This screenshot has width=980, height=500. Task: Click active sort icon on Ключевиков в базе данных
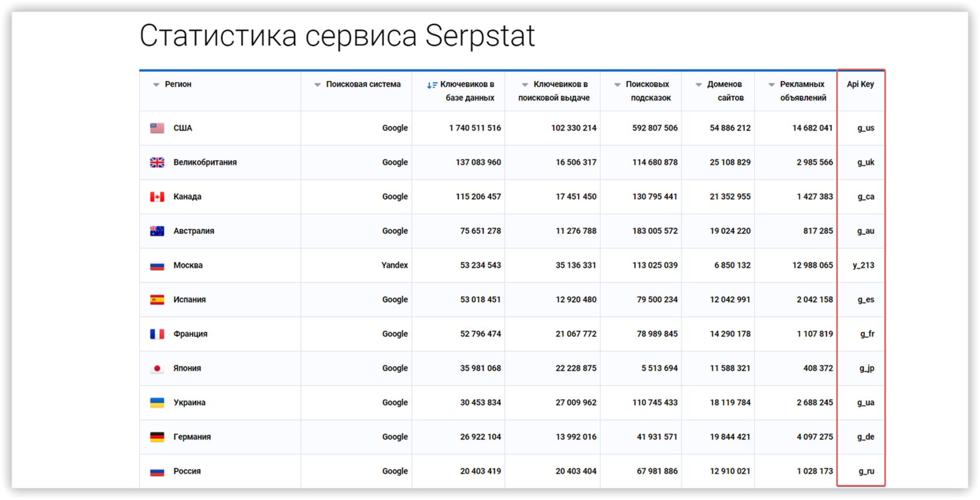432,85
